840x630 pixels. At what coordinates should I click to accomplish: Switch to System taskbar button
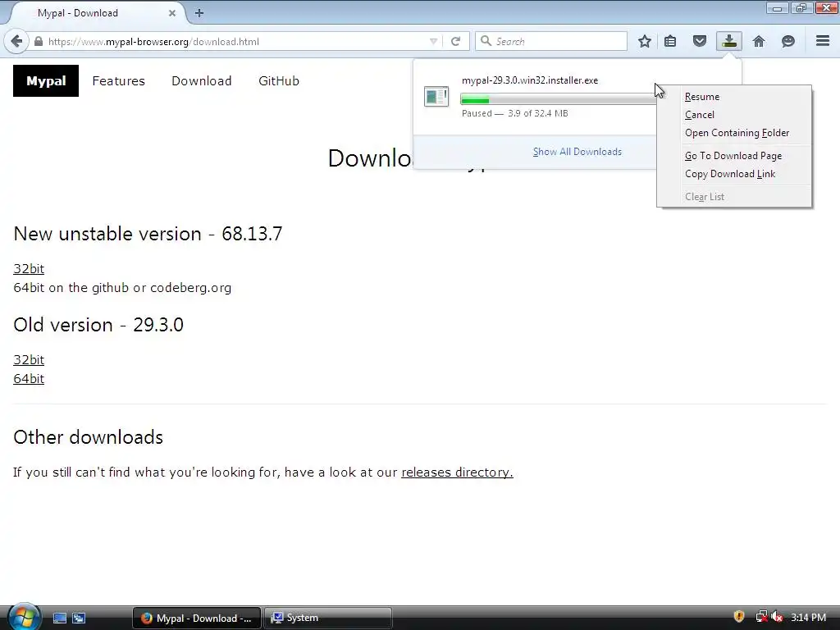[x=327, y=619]
